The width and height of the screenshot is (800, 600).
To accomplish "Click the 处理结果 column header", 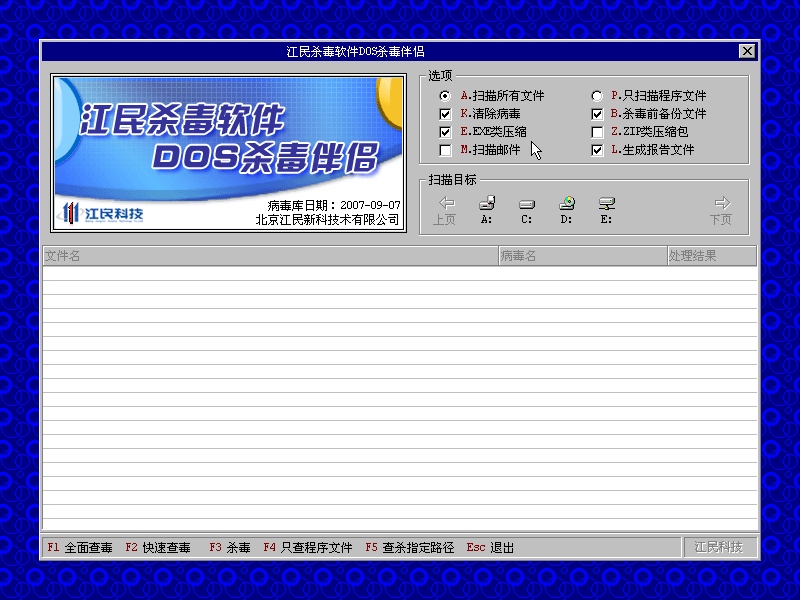I will click(712, 256).
